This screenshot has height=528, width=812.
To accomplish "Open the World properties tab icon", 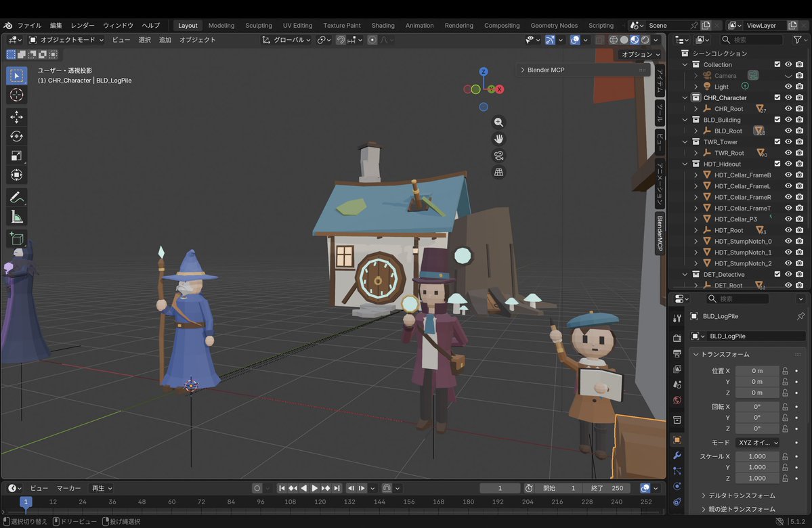I will coord(677,400).
